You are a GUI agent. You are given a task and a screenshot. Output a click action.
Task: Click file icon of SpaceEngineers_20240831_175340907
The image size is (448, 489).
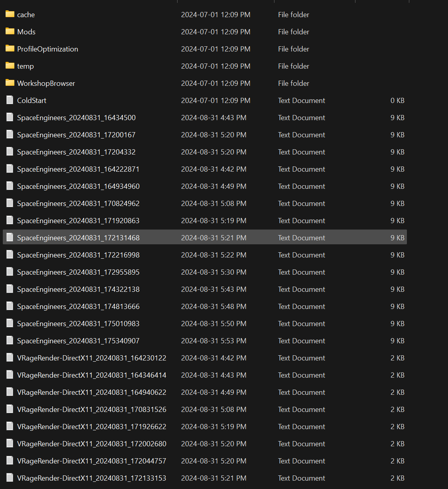[x=10, y=340]
